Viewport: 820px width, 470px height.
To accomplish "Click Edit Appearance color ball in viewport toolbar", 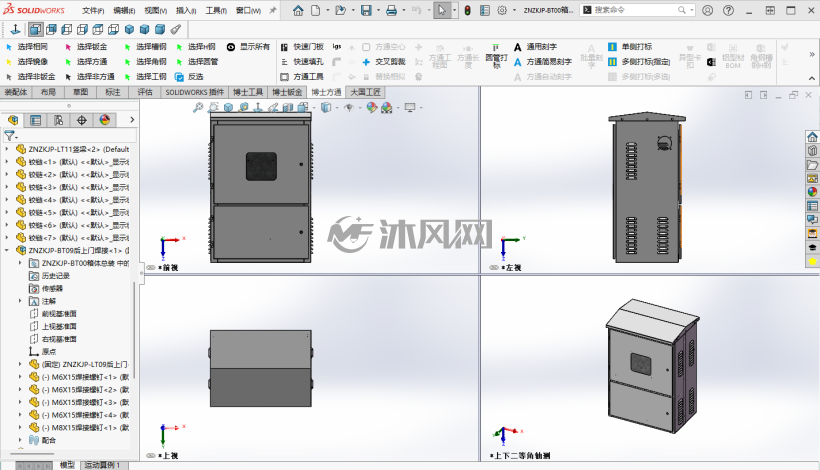I will click(372, 107).
